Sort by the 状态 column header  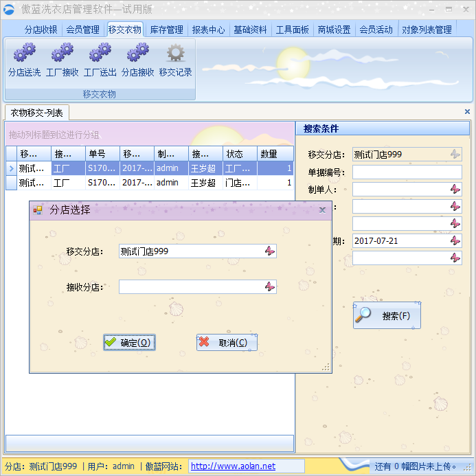[240, 154]
